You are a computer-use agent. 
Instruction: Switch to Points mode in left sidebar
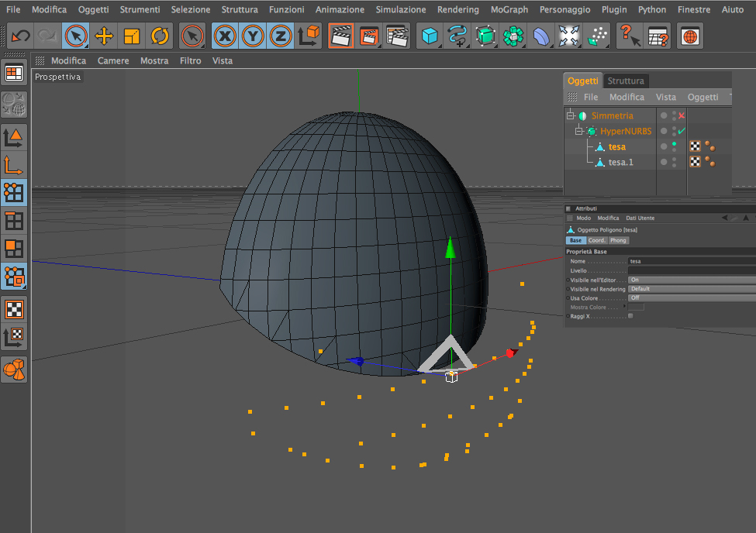pyautogui.click(x=15, y=191)
